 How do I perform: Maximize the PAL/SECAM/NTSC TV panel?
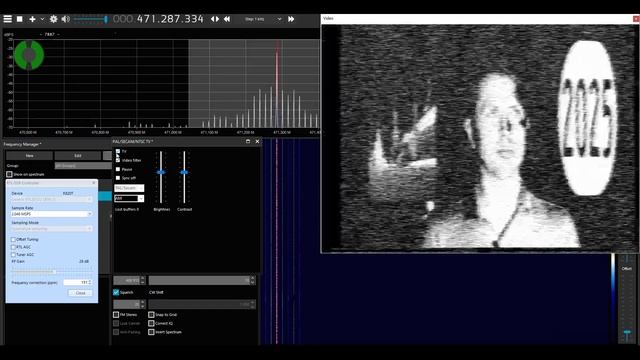pyautogui.click(x=248, y=141)
